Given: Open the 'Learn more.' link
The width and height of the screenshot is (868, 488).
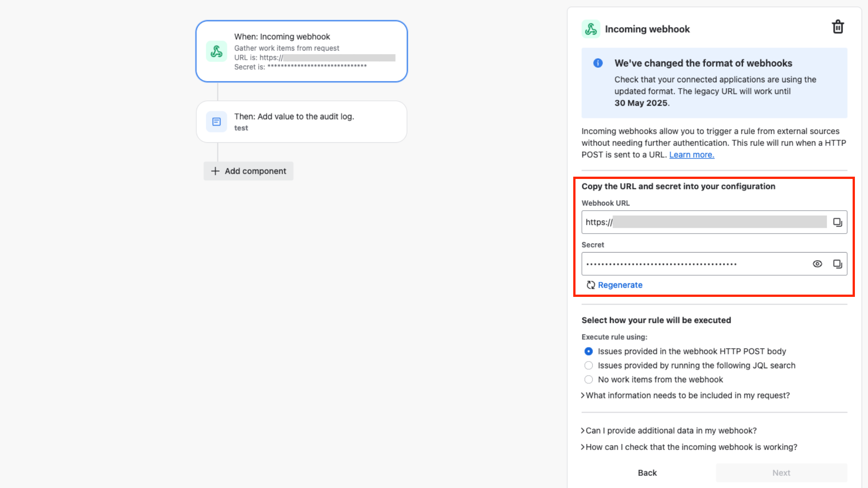Looking at the screenshot, I should point(691,155).
